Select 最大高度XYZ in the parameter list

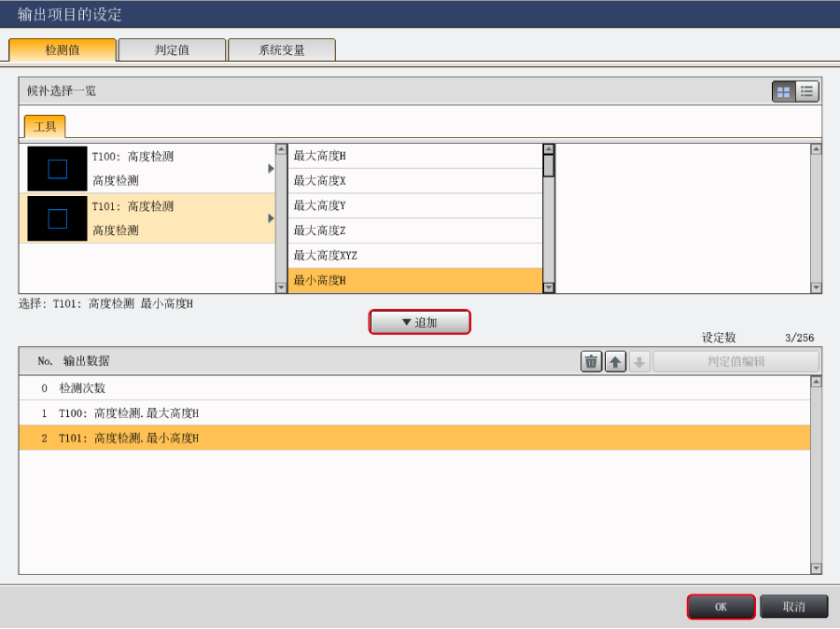click(414, 256)
